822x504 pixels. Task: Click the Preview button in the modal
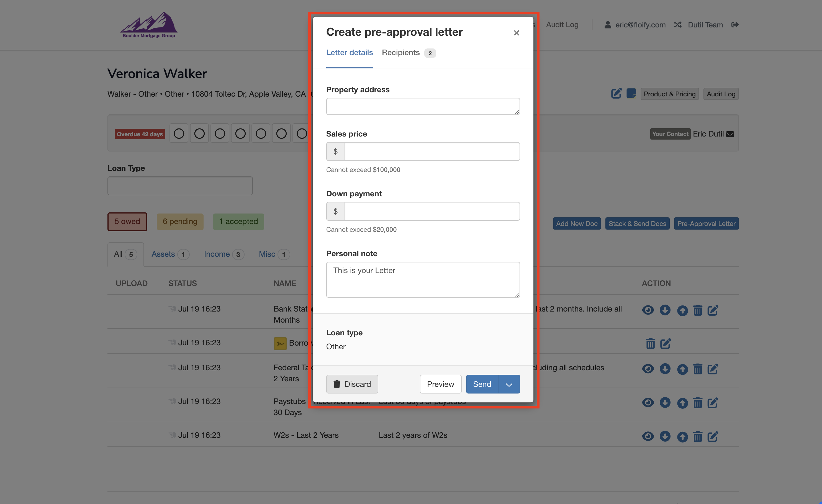[x=440, y=384]
